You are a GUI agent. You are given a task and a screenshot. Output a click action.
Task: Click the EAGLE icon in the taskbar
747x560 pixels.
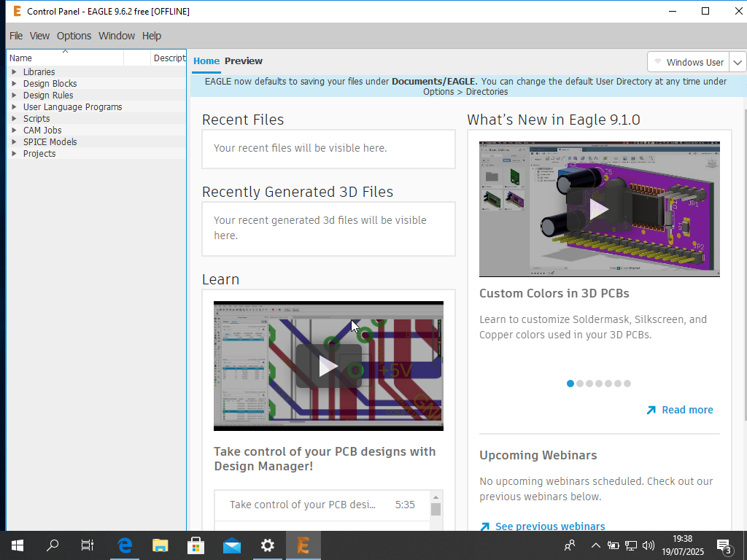point(303,545)
